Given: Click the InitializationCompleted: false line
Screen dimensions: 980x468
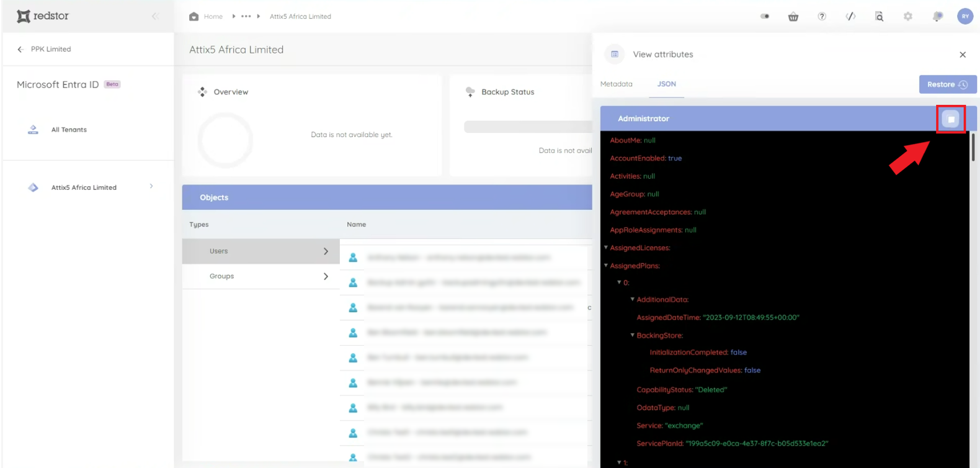Looking at the screenshot, I should click(698, 353).
